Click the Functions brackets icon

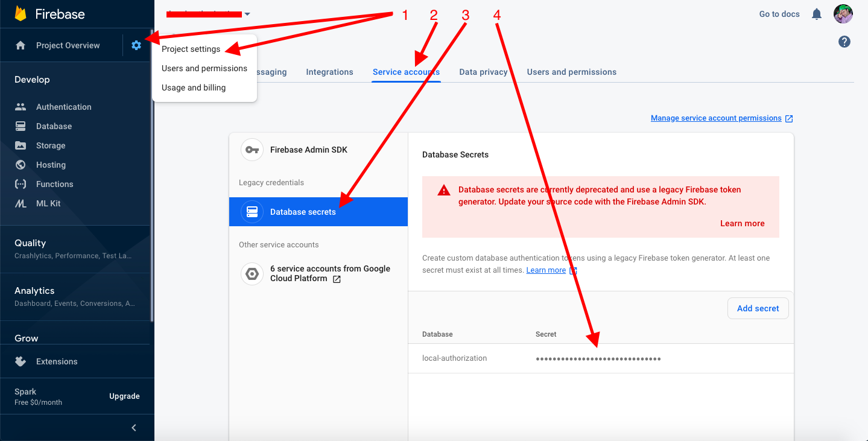21,184
